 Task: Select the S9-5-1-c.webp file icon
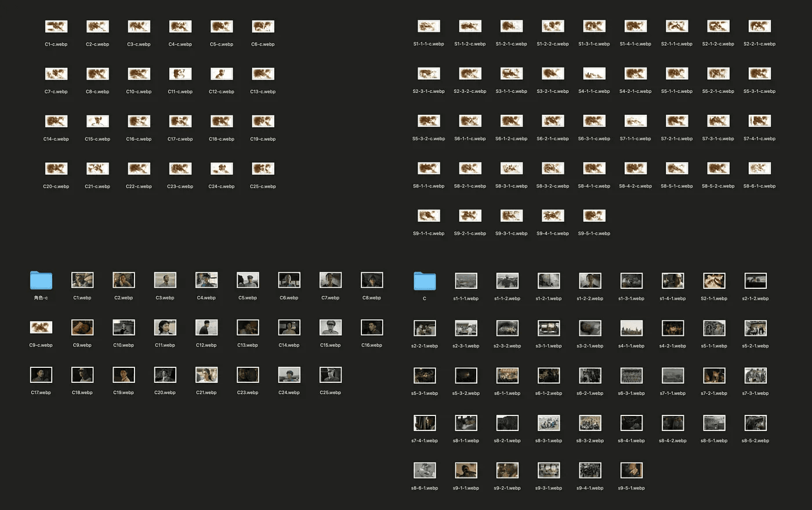click(594, 216)
